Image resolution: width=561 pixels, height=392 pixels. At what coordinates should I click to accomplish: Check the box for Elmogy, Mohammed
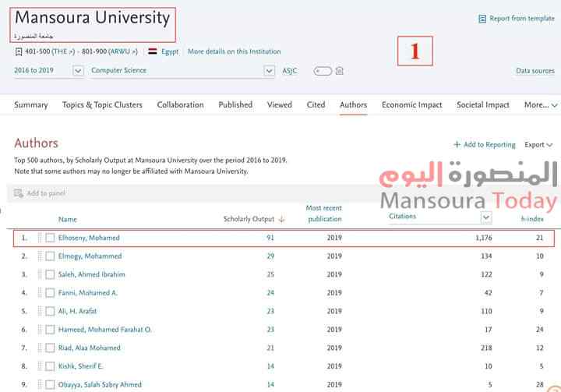pos(50,256)
